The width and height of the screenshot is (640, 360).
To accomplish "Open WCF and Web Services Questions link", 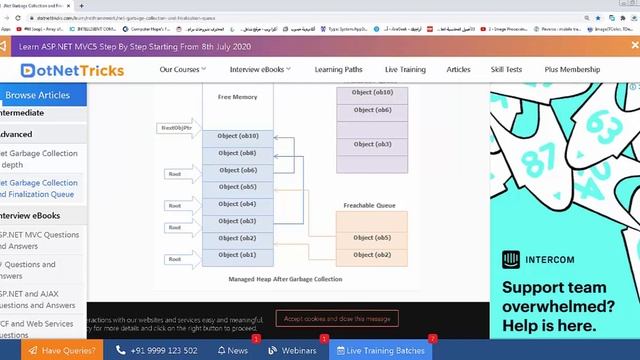I will 37,329.
